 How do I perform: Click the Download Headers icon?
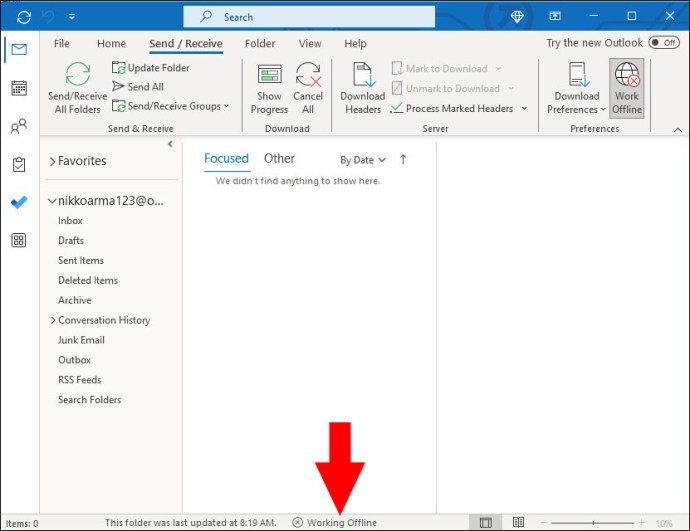[x=363, y=74]
